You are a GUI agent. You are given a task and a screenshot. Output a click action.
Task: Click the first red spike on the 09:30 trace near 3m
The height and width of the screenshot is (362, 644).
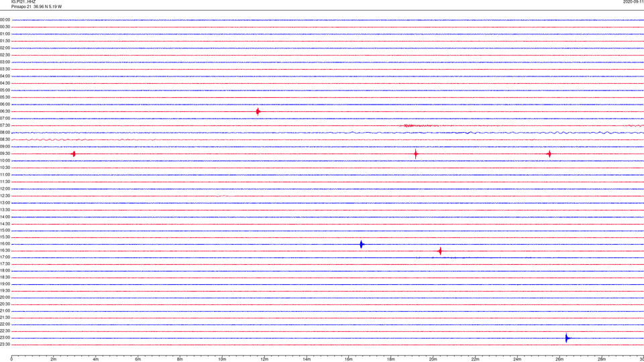74,154
